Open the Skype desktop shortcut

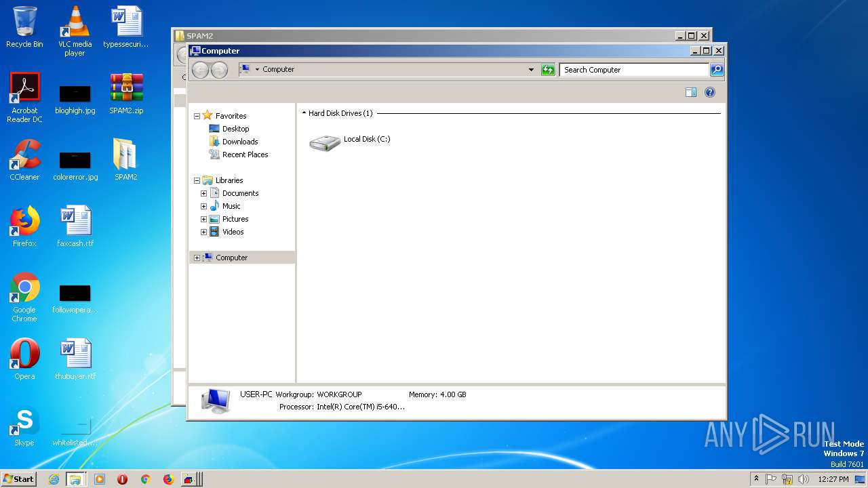24,426
